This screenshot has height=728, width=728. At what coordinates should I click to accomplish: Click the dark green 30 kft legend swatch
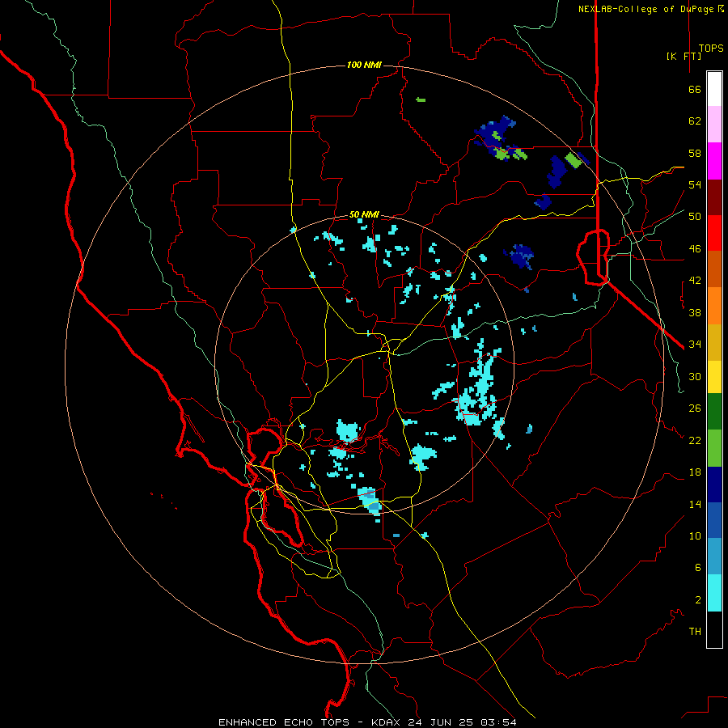714,412
